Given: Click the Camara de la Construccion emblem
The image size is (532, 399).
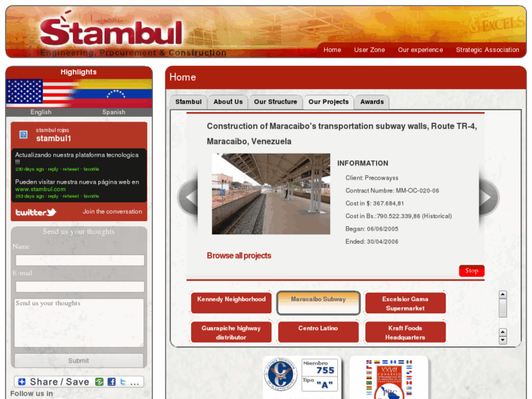Looking at the screenshot, I should pos(280,375).
